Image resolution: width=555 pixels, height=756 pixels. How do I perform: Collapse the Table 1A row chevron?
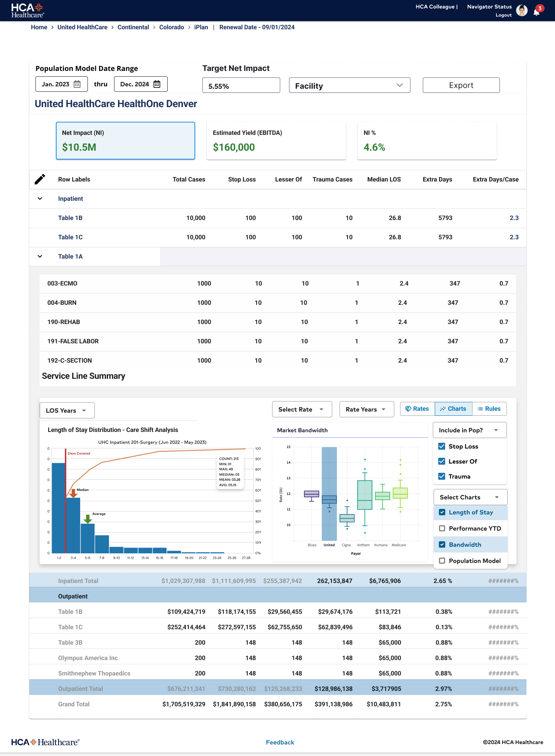[40, 256]
